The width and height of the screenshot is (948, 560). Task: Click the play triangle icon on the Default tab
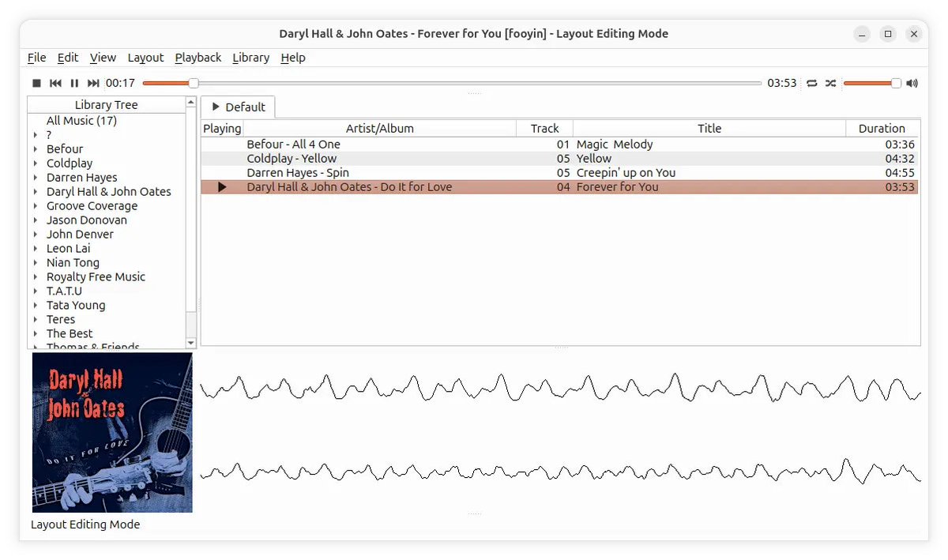point(216,107)
